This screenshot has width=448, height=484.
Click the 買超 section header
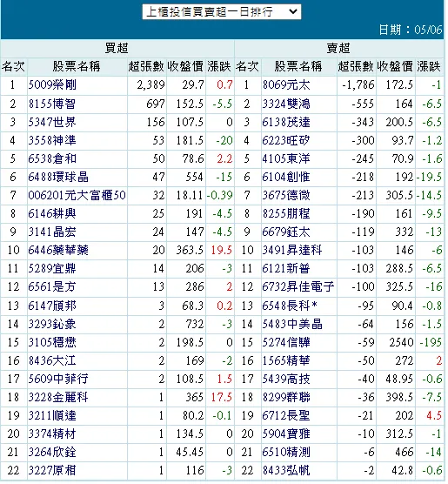tap(117, 48)
